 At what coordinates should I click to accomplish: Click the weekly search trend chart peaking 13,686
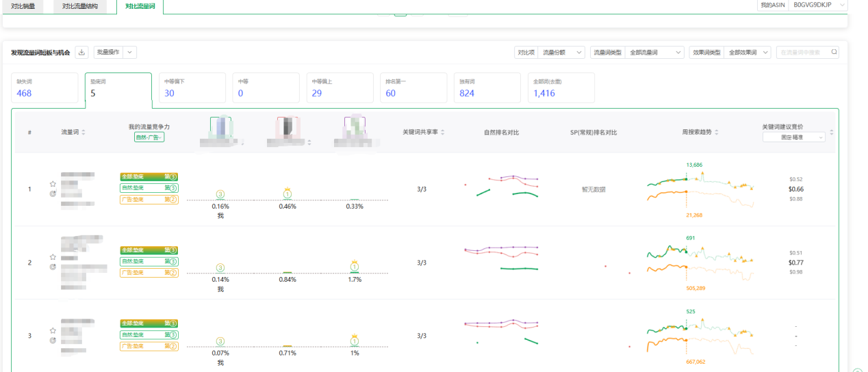point(700,189)
